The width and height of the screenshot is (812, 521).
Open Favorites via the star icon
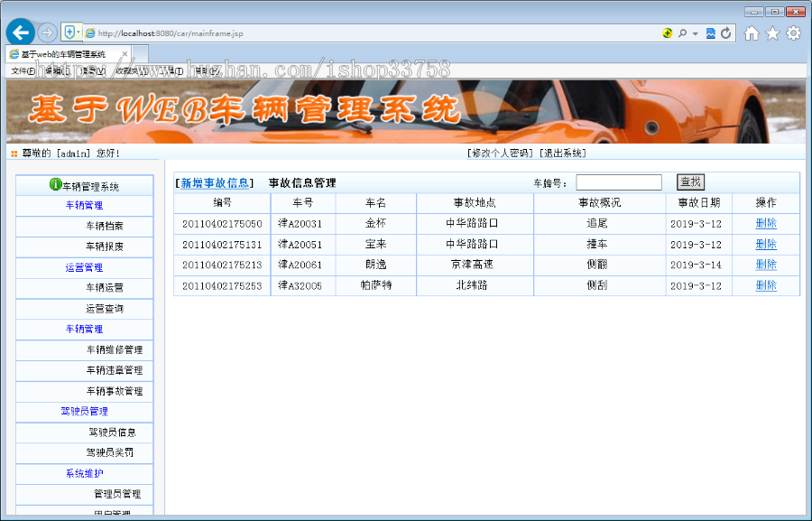click(x=773, y=33)
